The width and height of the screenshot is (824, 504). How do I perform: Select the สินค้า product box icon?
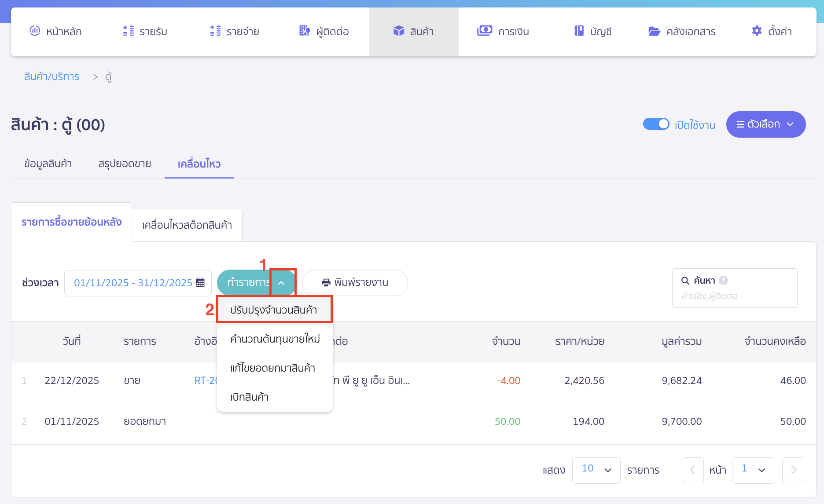pyautogui.click(x=398, y=31)
